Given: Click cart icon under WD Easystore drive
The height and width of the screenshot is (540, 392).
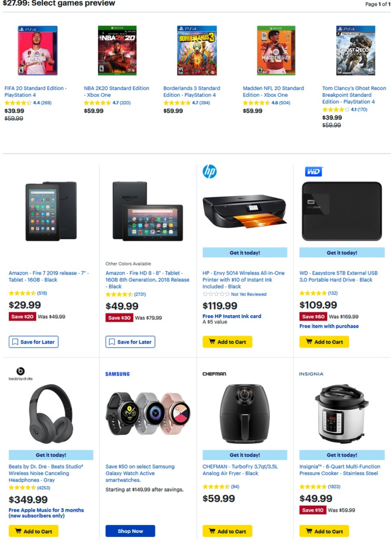Looking at the screenshot, I should pos(309,342).
